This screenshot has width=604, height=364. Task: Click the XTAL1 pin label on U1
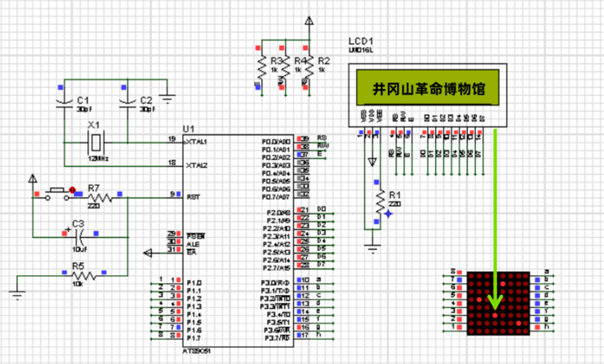197,142
